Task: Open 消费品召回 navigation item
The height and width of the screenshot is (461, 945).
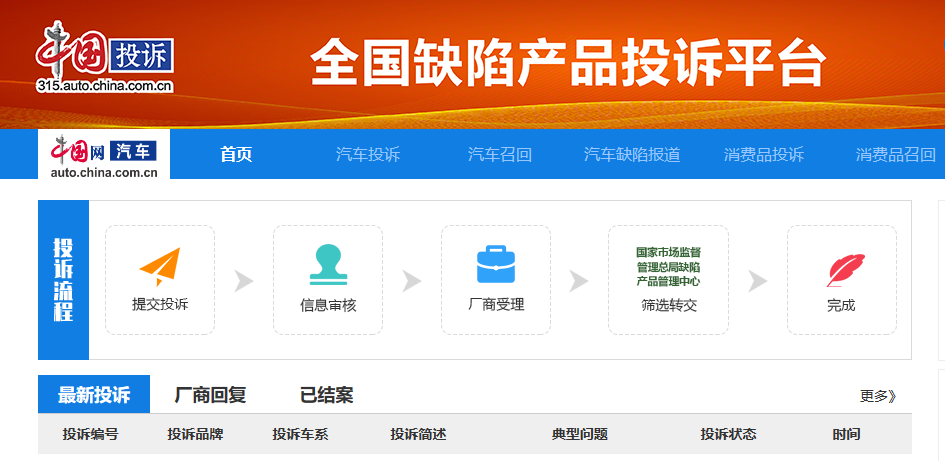Action: point(895,155)
